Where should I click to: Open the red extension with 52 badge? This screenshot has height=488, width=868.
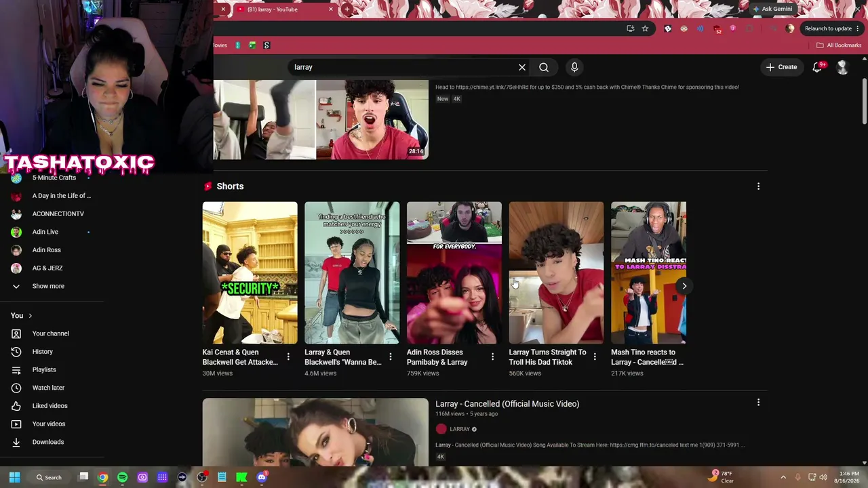point(717,29)
